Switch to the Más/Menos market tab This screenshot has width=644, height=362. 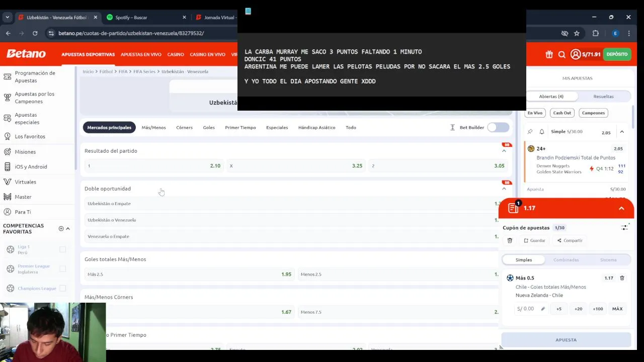[153, 127]
